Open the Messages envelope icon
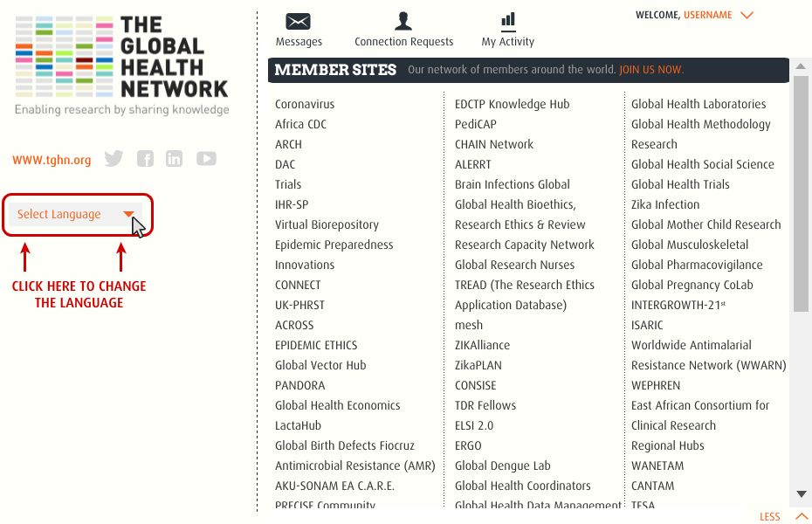This screenshot has width=812, height=524. (299, 21)
